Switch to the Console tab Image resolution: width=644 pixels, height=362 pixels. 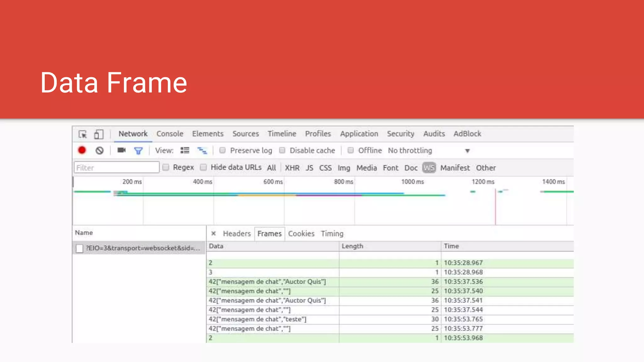click(170, 134)
